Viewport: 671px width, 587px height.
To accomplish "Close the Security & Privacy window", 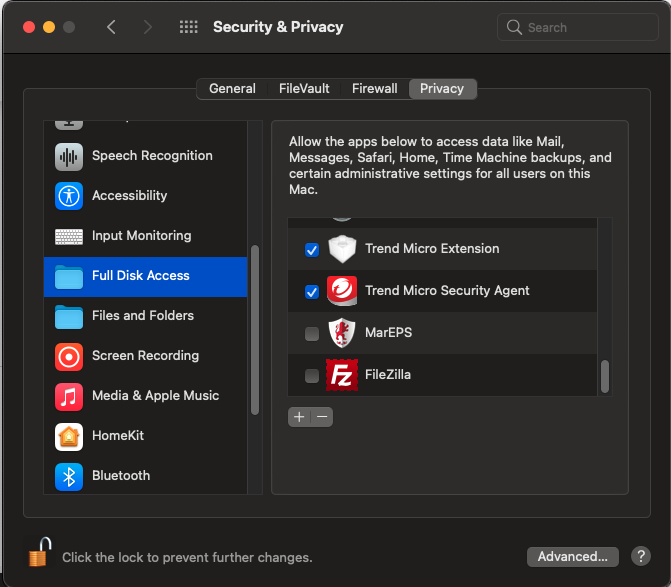I will [29, 27].
